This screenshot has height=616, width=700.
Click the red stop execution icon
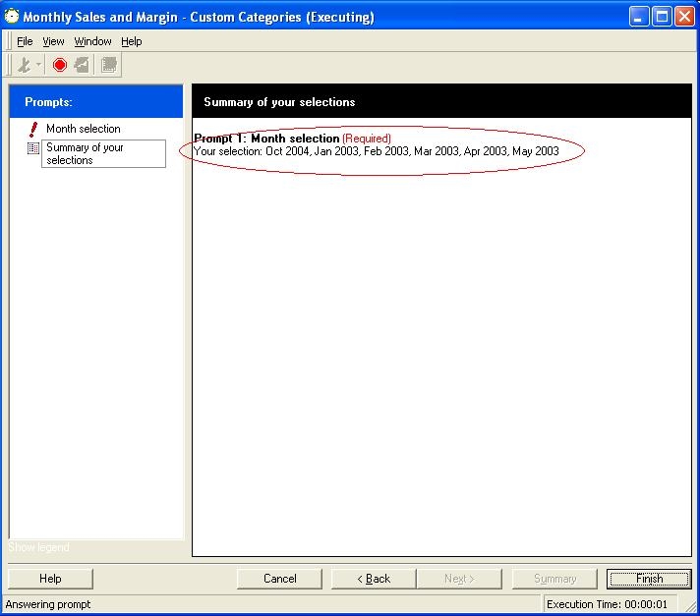[60, 65]
